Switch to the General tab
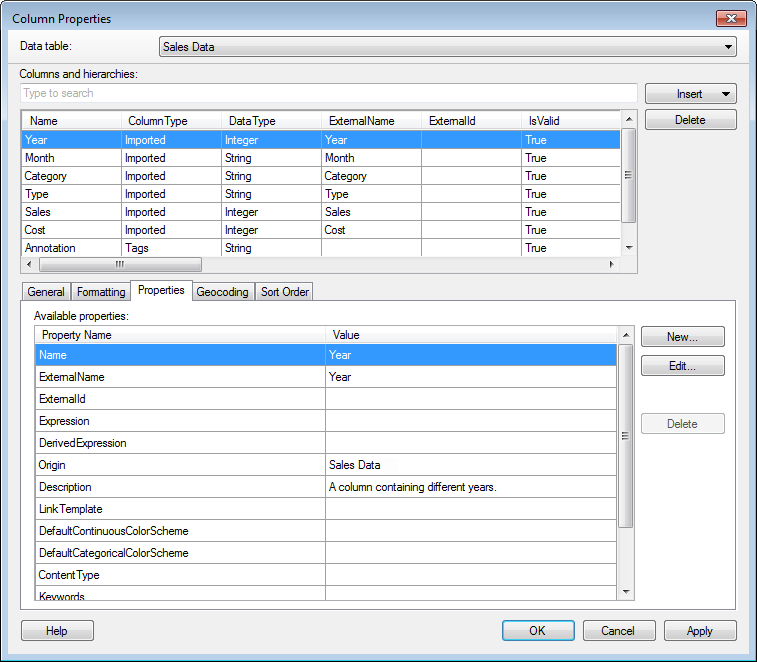This screenshot has width=757, height=662. pos(46,292)
